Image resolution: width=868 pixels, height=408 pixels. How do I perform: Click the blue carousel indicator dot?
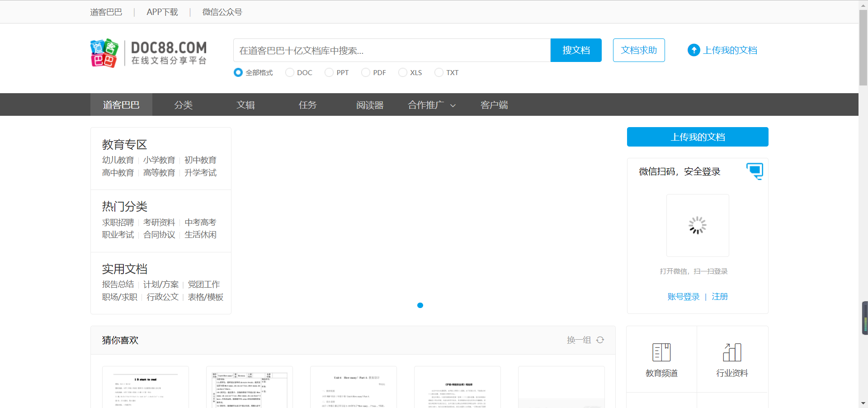point(420,305)
